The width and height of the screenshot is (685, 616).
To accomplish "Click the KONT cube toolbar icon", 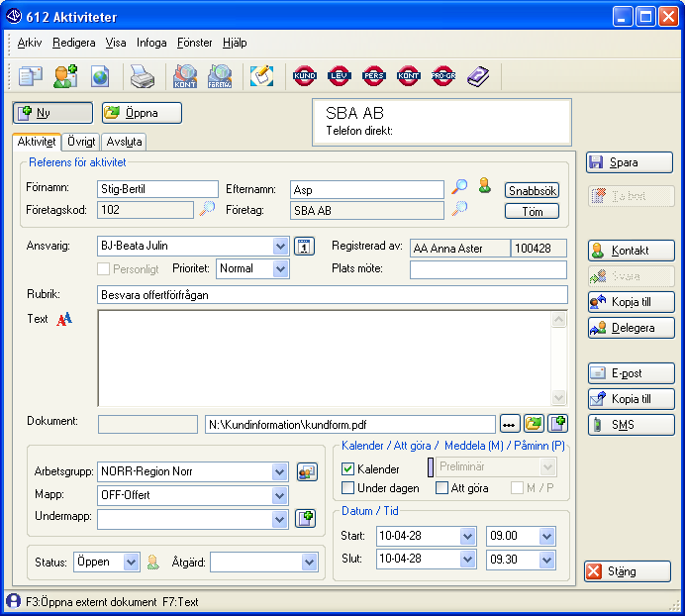I will pyautogui.click(x=185, y=76).
